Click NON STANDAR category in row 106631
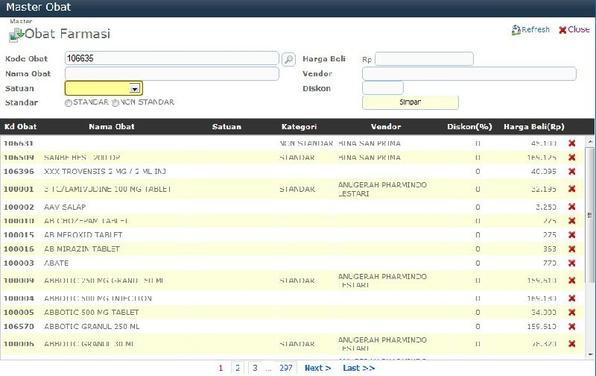The width and height of the screenshot is (596, 376). 306,143
